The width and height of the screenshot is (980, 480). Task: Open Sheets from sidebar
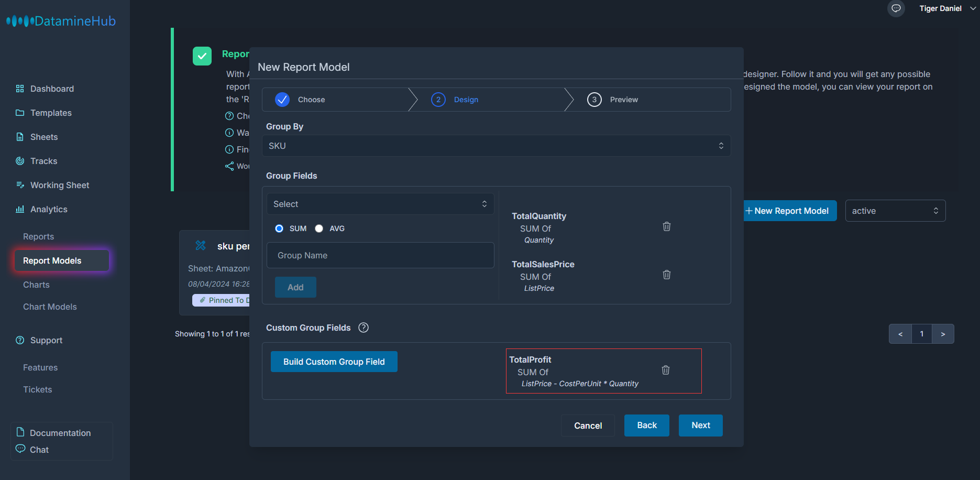pyautogui.click(x=44, y=137)
